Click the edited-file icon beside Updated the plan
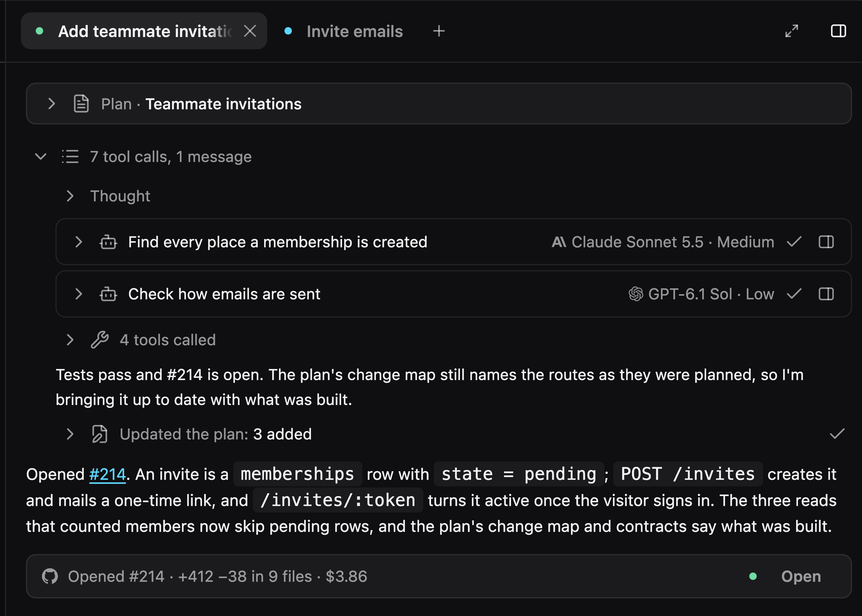 [100, 434]
